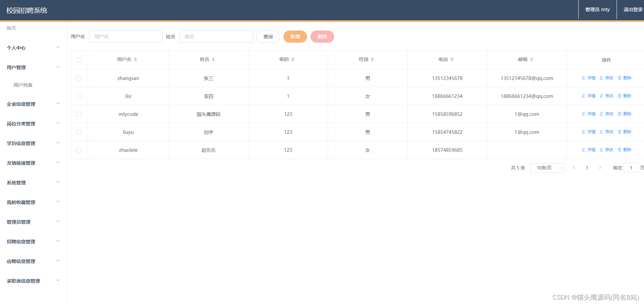This screenshot has height=304, width=644.
Task: Sort table by 电话 column arrows
Action: 452,59
